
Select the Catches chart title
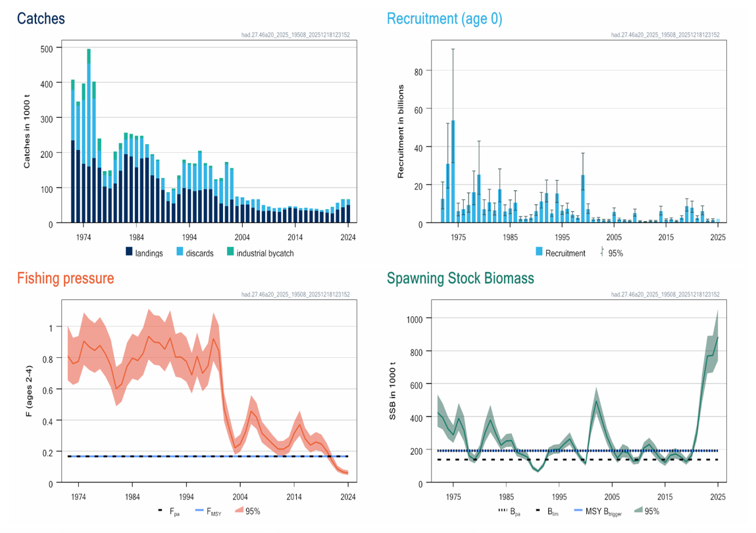tap(41, 18)
